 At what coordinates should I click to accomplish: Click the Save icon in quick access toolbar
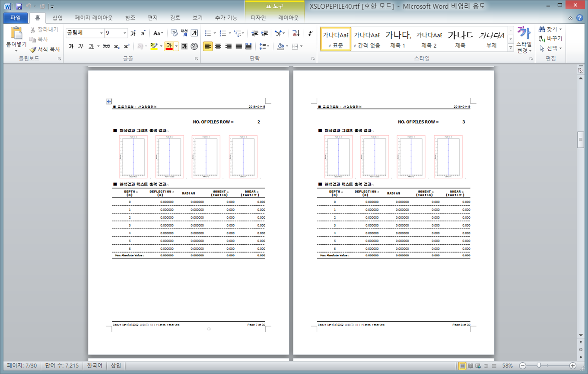pyautogui.click(x=19, y=6)
